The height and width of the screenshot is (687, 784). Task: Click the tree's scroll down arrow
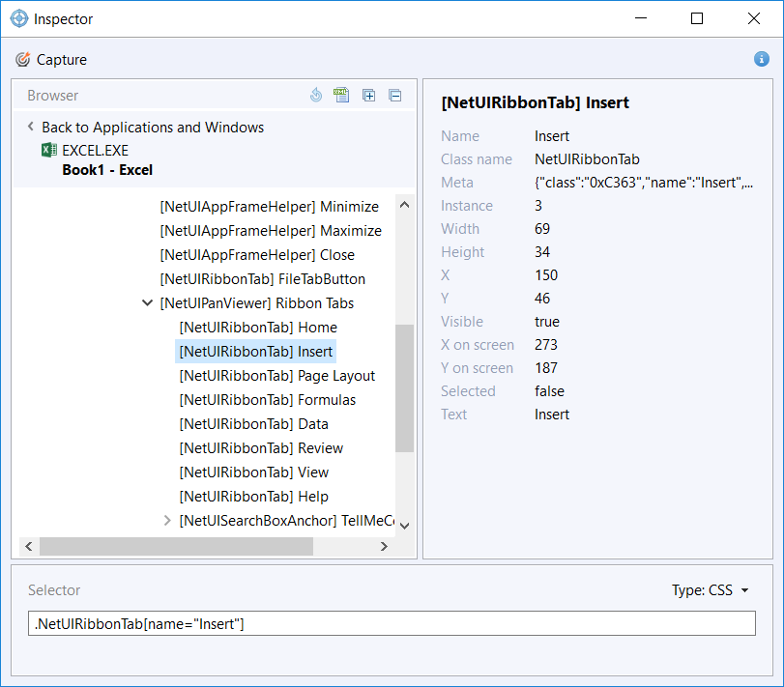[404, 525]
